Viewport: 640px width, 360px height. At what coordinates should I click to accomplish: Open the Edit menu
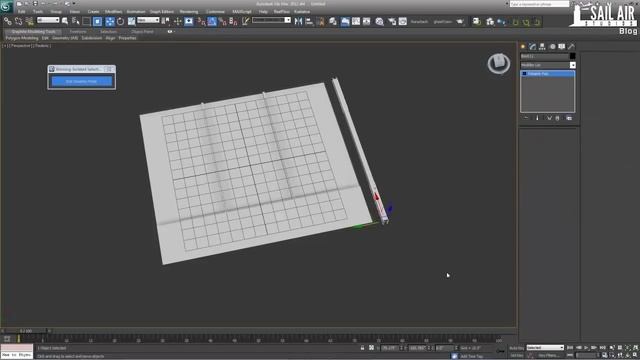click(x=22, y=11)
